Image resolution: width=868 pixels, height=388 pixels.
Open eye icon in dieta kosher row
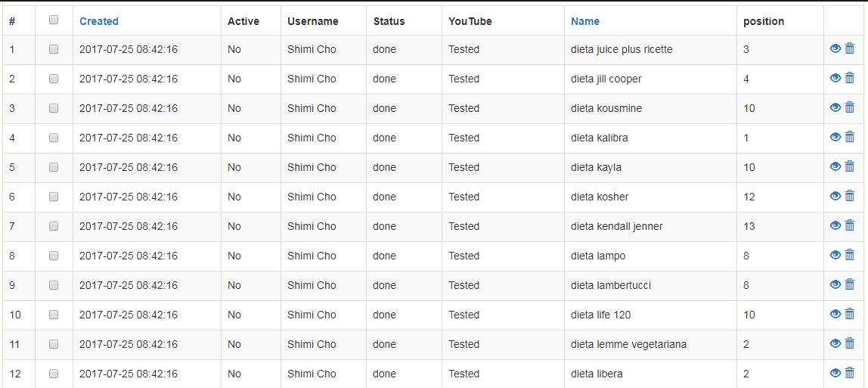coord(835,196)
